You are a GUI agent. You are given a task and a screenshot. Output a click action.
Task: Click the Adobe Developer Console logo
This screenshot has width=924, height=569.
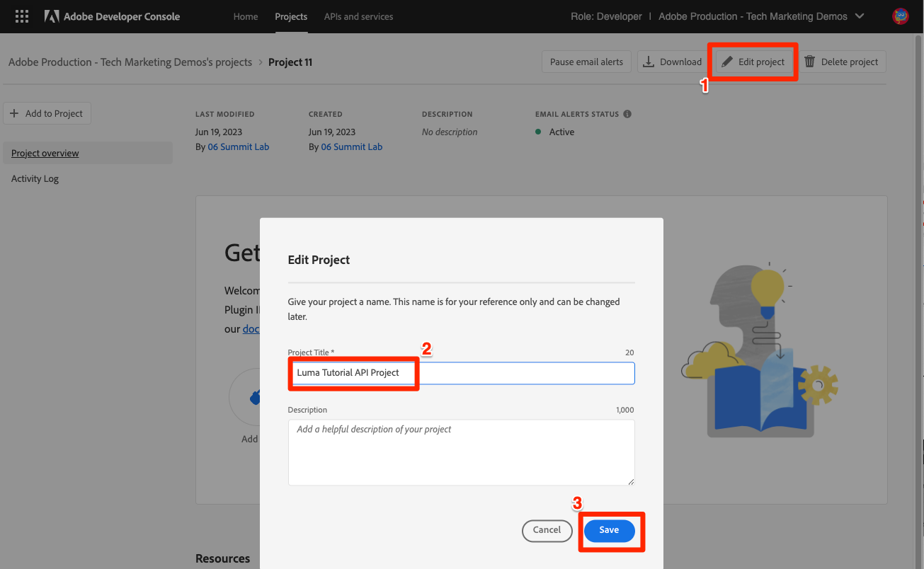[112, 16]
